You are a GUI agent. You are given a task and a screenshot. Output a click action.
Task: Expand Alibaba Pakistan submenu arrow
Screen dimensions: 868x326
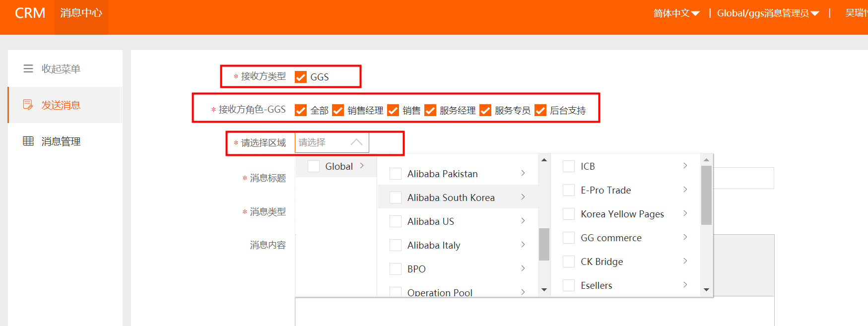pyautogui.click(x=523, y=173)
